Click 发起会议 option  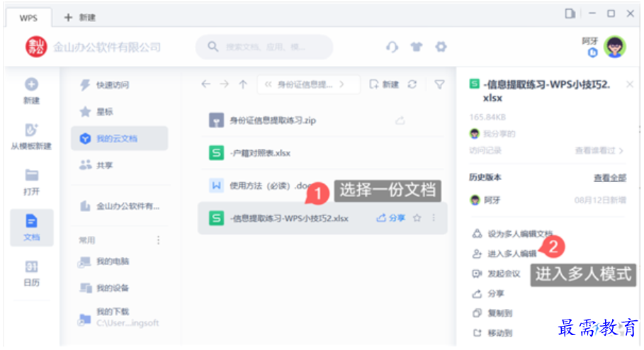(496, 273)
